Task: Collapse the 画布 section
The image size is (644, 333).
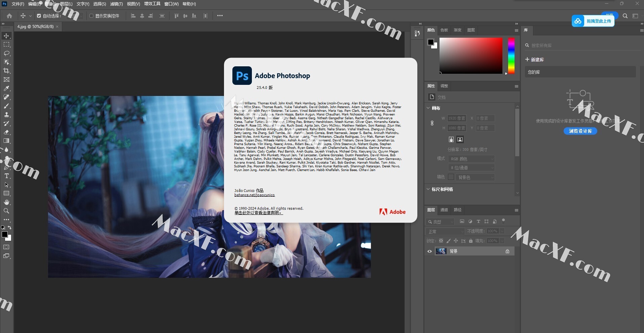Action: (428, 108)
